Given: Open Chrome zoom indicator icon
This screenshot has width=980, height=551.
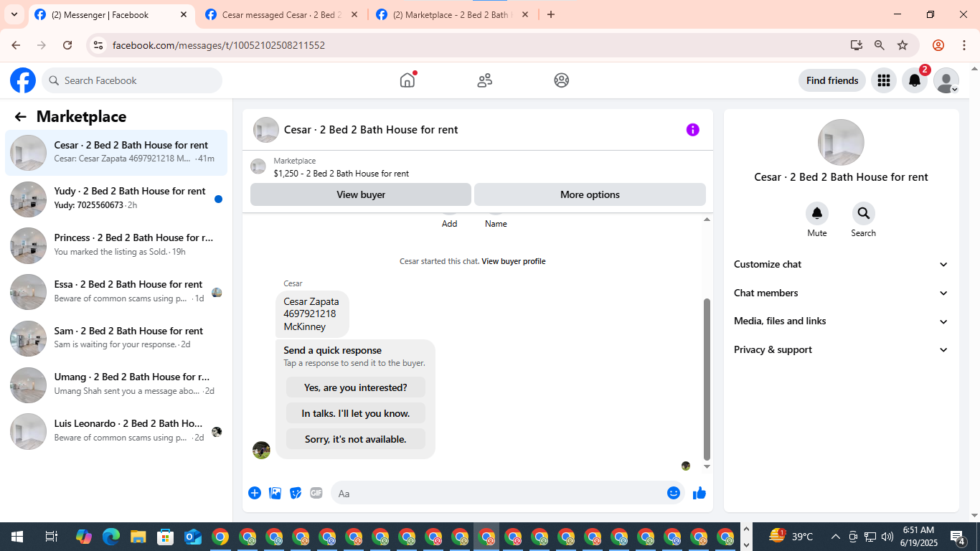Looking at the screenshot, I should click(880, 45).
